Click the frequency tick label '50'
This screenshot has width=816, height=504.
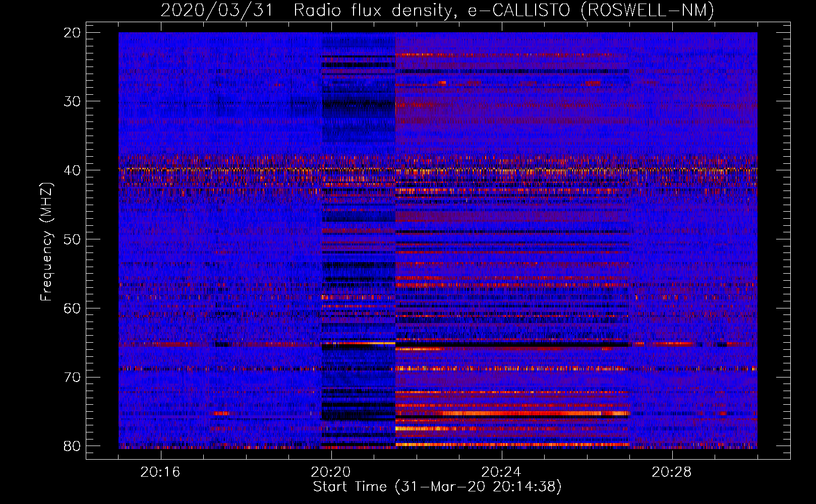[73, 239]
